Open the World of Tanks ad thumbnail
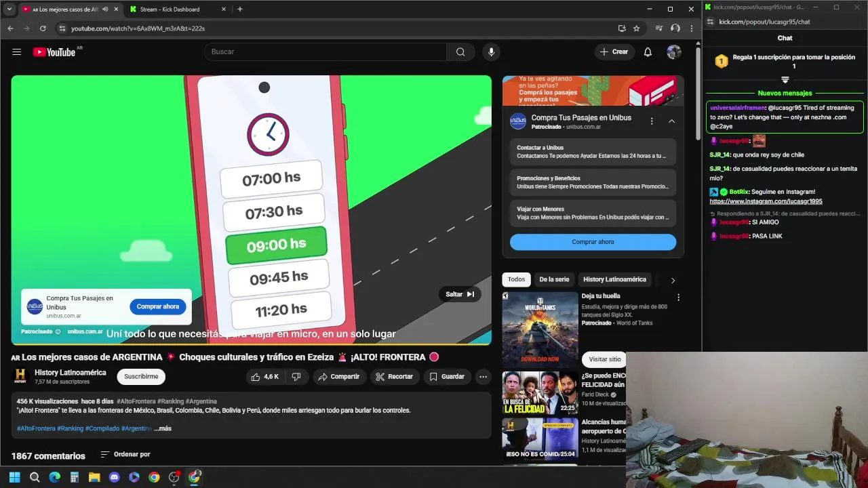This screenshot has height=488, width=868. (x=540, y=329)
